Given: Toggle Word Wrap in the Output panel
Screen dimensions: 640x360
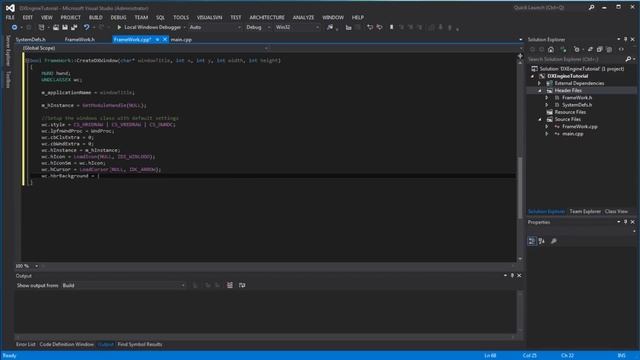Looking at the screenshot, I should pos(242,285).
